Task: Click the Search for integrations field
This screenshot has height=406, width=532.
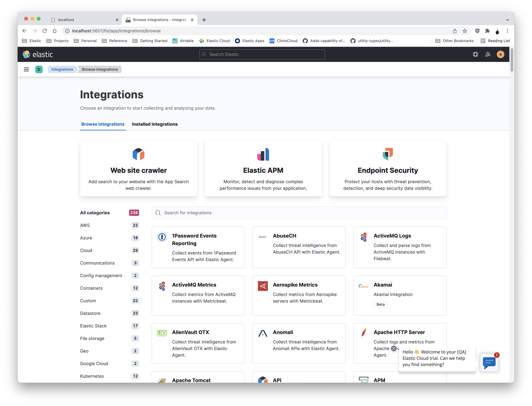Action: [299, 213]
